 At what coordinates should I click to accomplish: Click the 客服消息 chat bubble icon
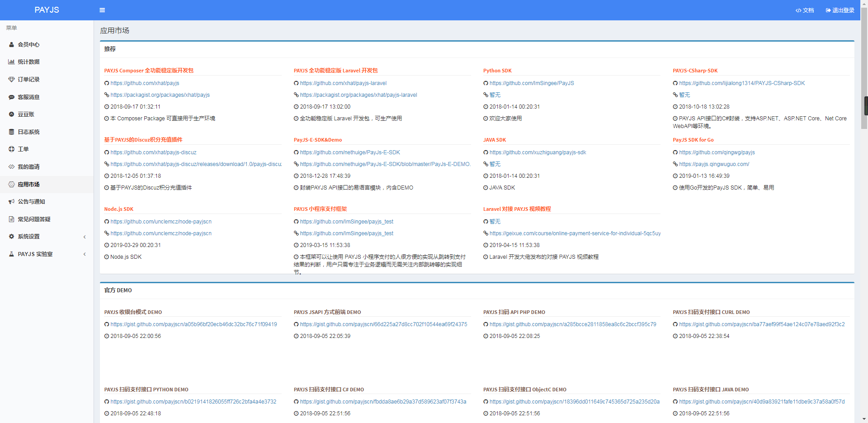pyautogui.click(x=12, y=97)
